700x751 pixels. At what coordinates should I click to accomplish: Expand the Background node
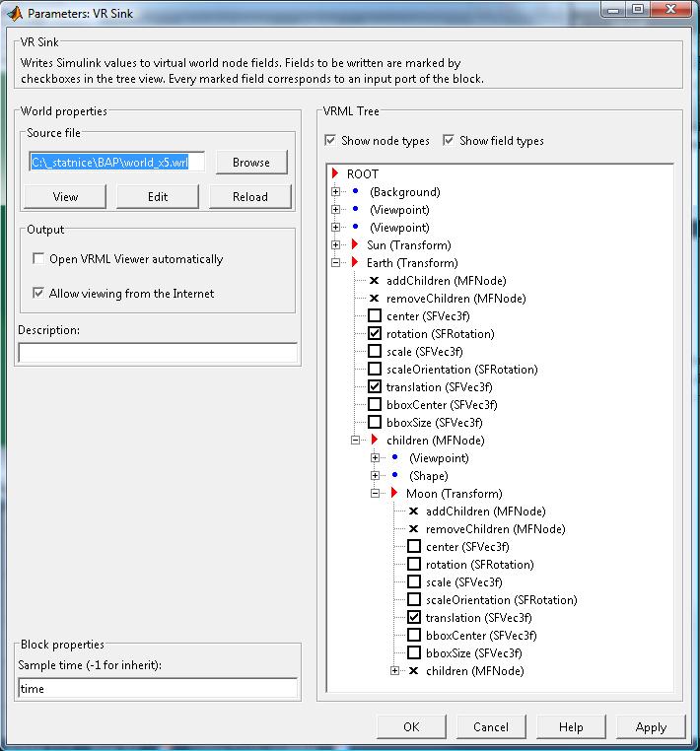[335, 191]
